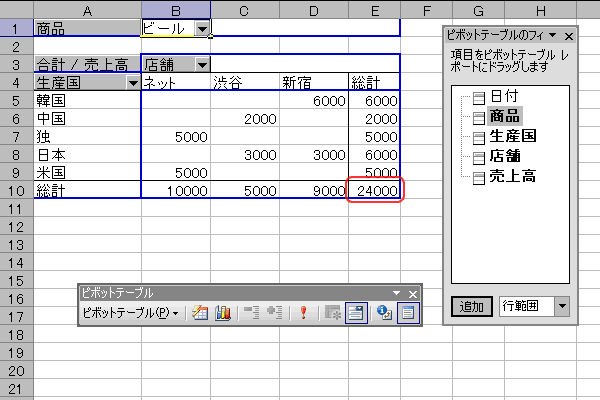Select the 韓国 row label
This screenshot has height=400, width=600.
point(87,100)
